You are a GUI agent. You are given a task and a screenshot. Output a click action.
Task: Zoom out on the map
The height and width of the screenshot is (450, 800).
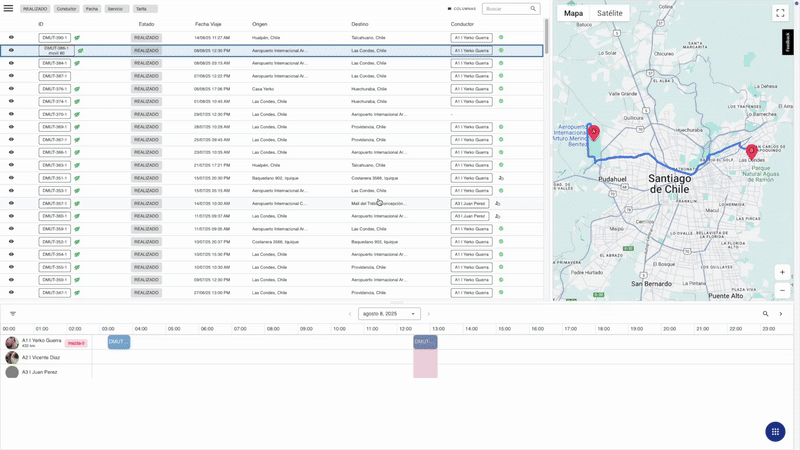click(x=782, y=290)
